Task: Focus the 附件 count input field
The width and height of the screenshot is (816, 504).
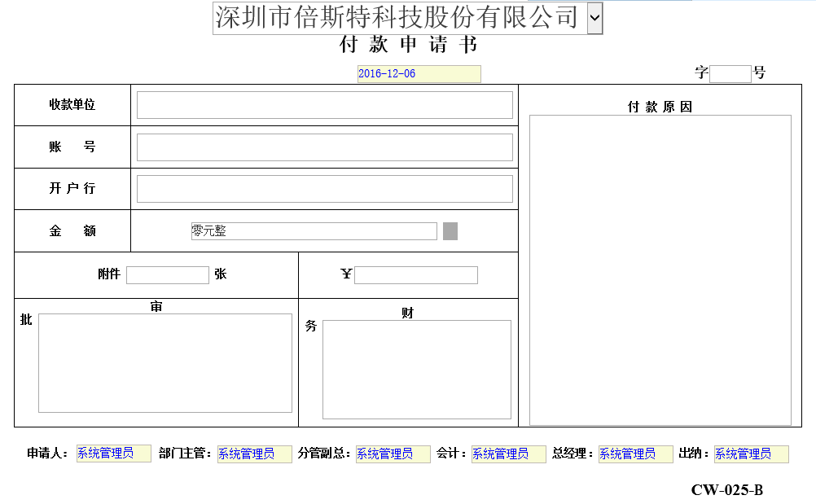Action: tap(168, 274)
